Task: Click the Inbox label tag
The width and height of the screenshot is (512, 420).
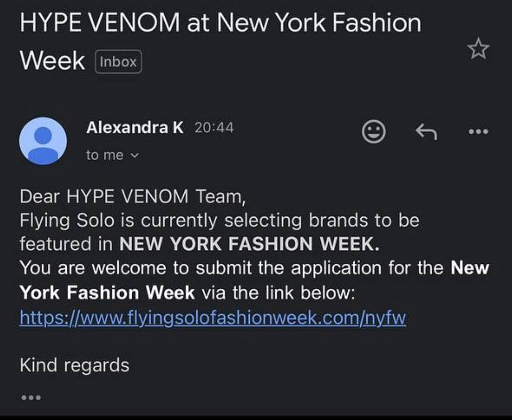Action: point(118,62)
